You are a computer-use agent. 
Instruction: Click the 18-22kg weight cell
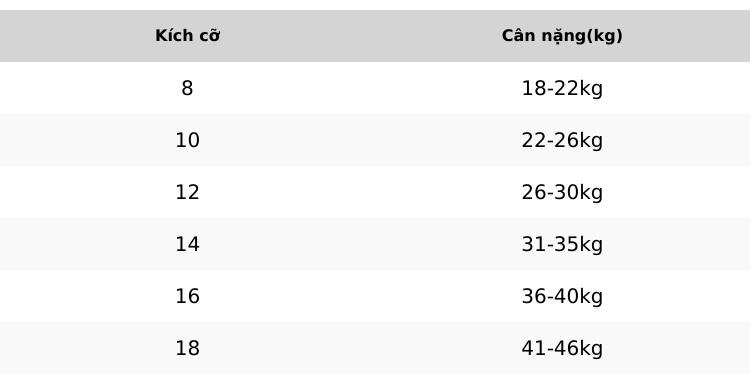coord(562,88)
